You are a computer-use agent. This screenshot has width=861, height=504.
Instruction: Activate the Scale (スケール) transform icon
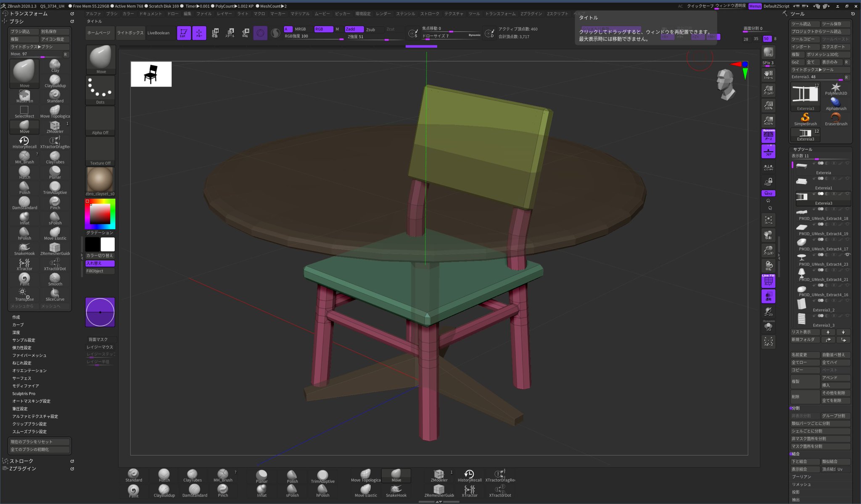pyautogui.click(x=230, y=33)
